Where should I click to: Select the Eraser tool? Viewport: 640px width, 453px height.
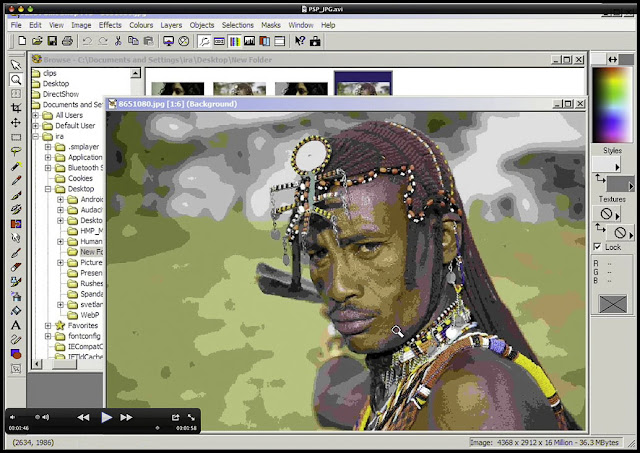click(x=16, y=267)
